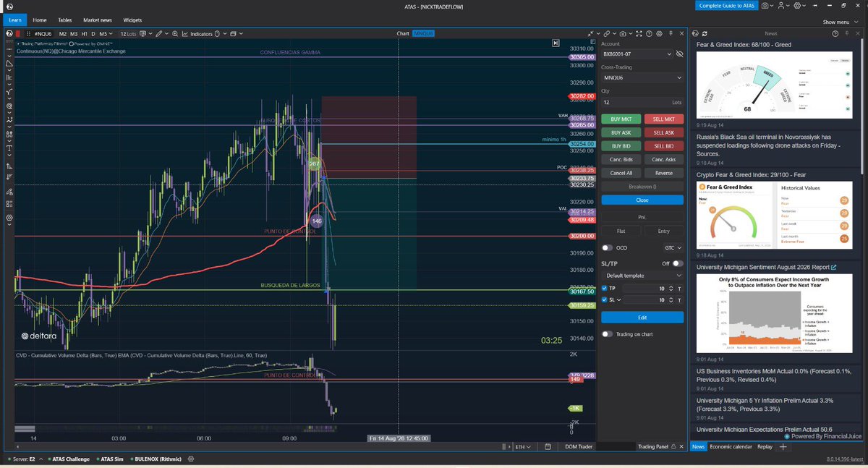Open the Cross-Trading MNQU6 dropdown

tap(642, 77)
